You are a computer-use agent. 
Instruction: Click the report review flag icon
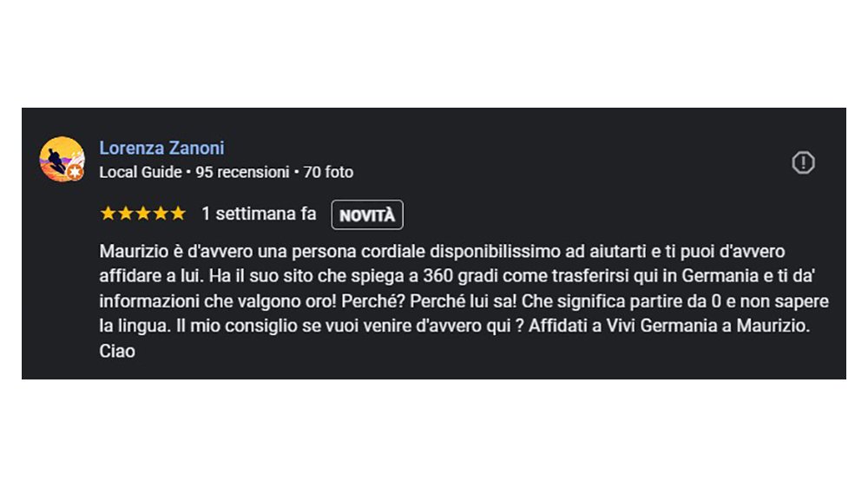(x=803, y=162)
